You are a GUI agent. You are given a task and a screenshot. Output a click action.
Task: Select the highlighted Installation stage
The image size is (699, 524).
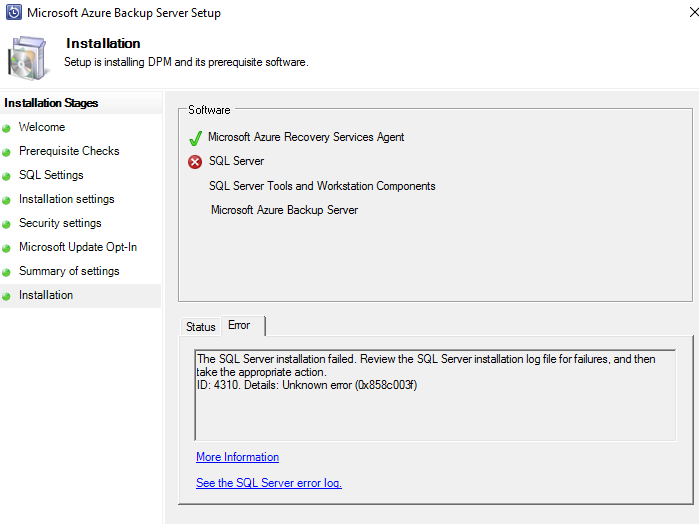pyautogui.click(x=80, y=296)
